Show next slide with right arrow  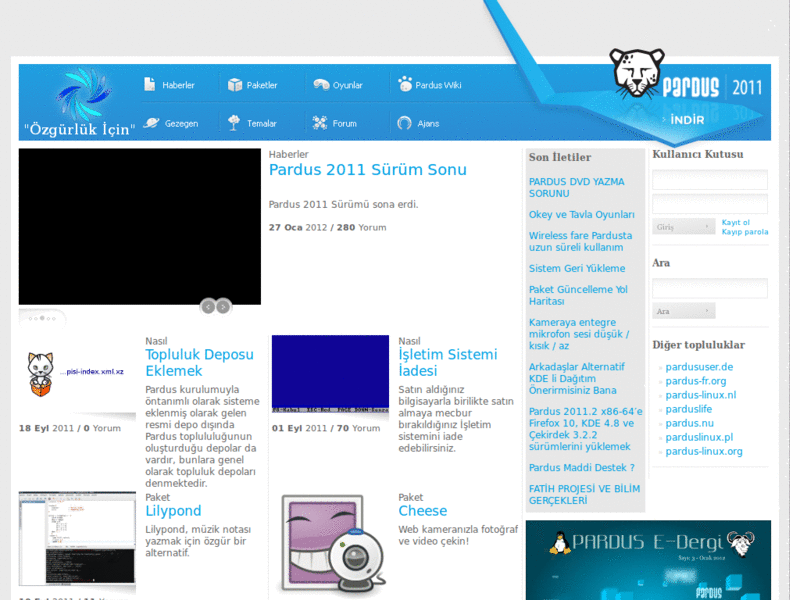point(223,307)
